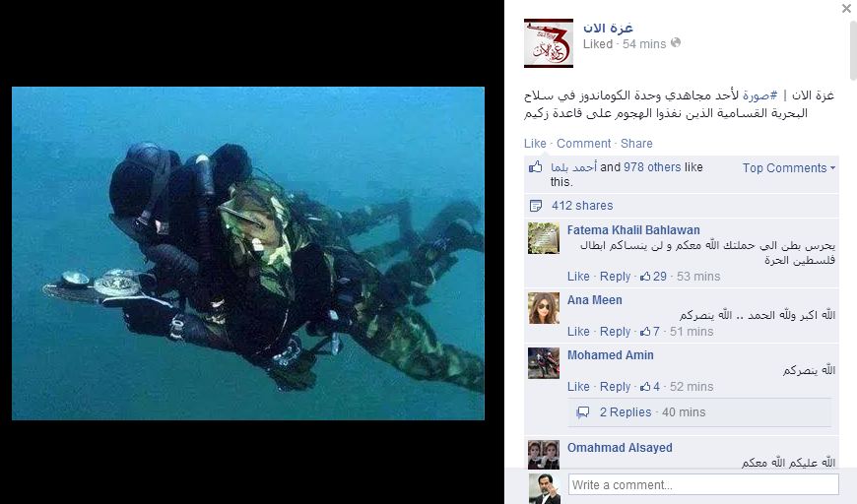Click Reply on Ana Meen's comment
The height and width of the screenshot is (504, 857).
pyautogui.click(x=615, y=332)
